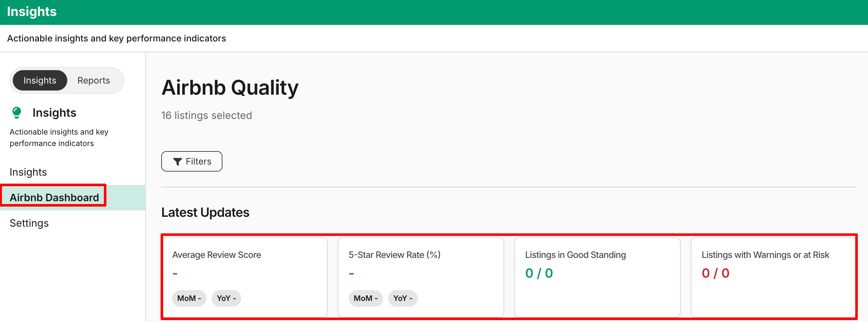Click the green lightbulb Insights icon
868x322 pixels.
[17, 113]
